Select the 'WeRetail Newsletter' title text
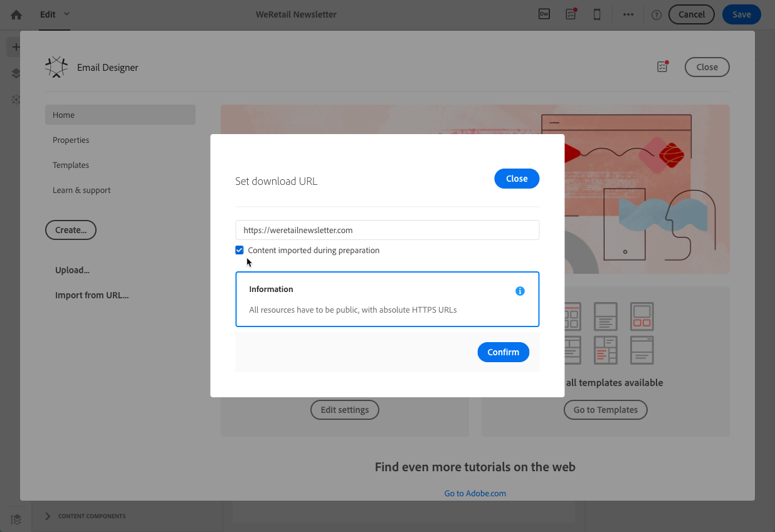The height and width of the screenshot is (532, 775). pyautogui.click(x=296, y=14)
